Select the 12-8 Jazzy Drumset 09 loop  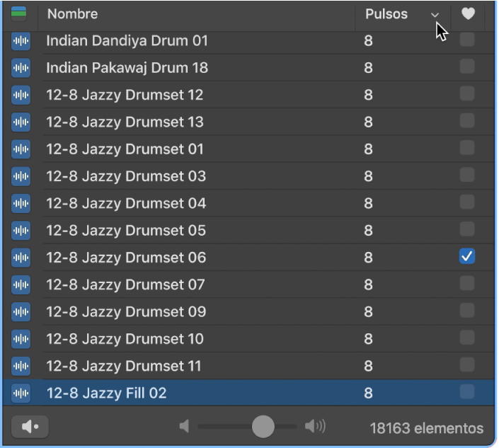pos(126,311)
